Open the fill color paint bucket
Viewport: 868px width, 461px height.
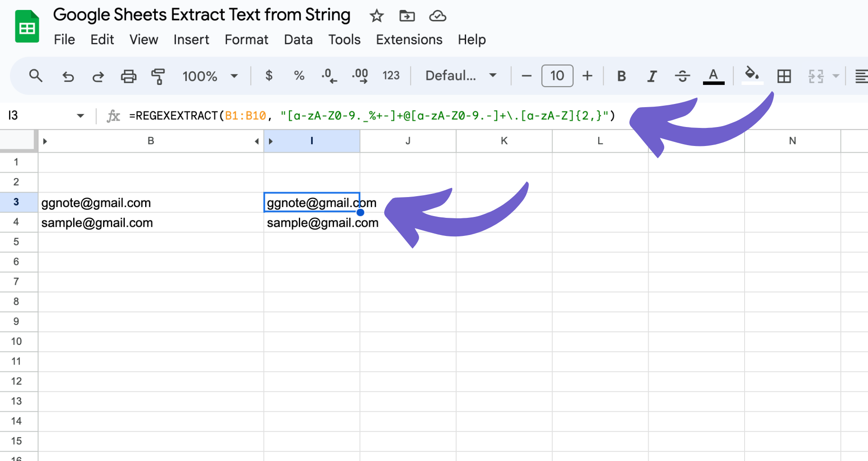point(752,75)
